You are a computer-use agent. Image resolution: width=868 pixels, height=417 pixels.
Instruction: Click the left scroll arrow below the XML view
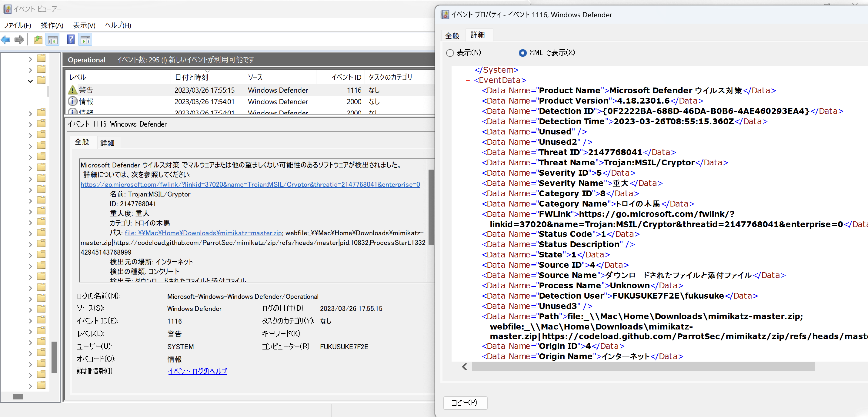tap(465, 367)
